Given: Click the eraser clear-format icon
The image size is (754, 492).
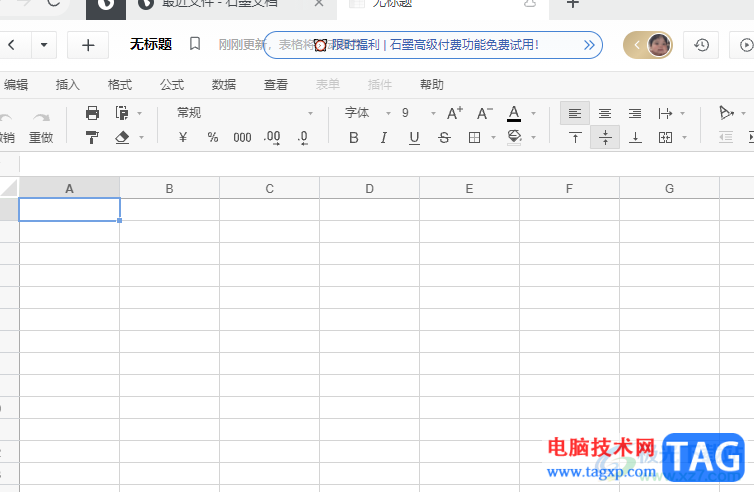Looking at the screenshot, I should point(122,138).
